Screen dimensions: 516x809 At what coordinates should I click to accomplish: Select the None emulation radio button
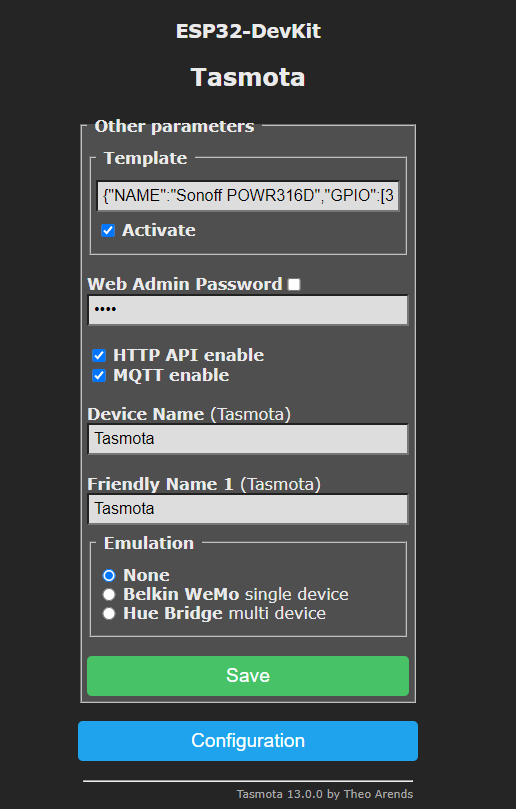(x=109, y=575)
